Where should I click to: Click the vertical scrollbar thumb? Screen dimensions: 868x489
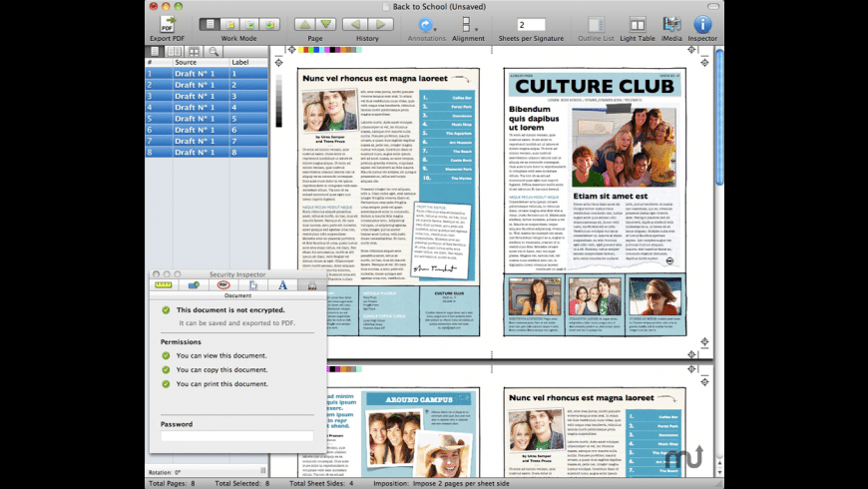pos(719,117)
